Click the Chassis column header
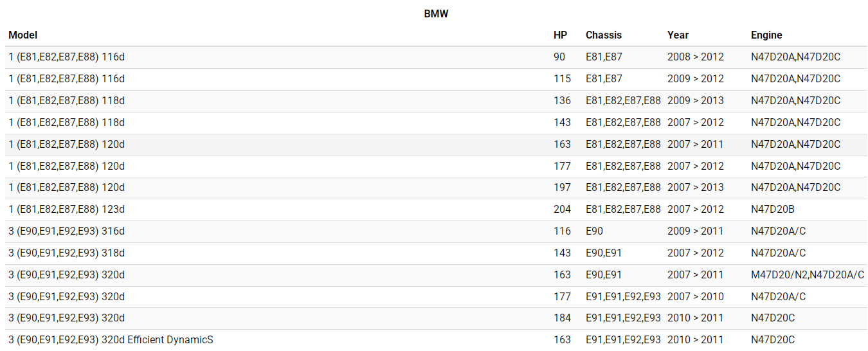The width and height of the screenshot is (868, 351). [x=603, y=35]
